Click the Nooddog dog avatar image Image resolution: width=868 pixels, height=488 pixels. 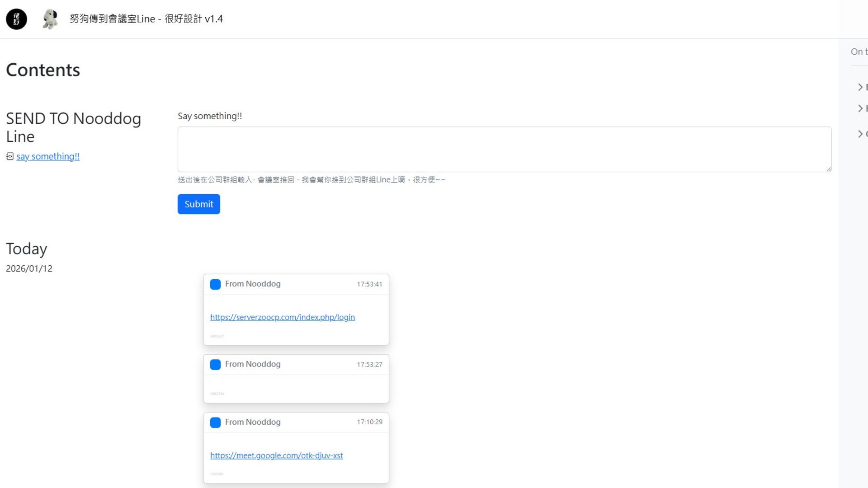tap(50, 19)
